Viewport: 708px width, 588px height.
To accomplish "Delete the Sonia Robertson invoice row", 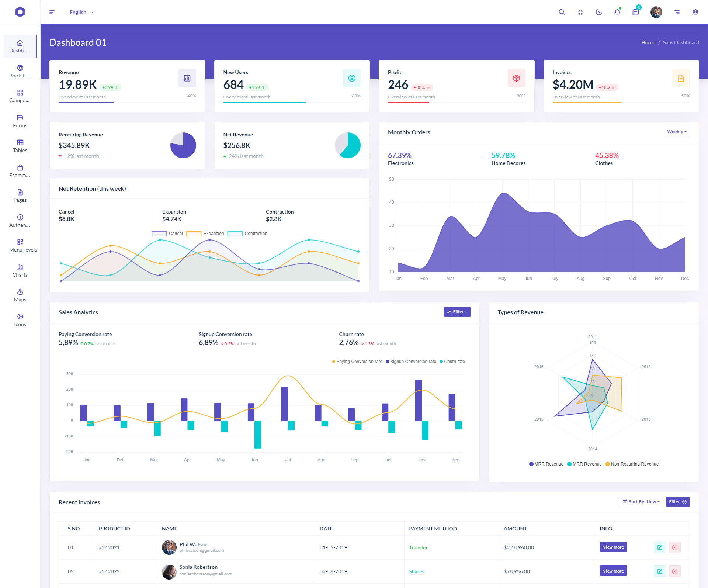I will click(674, 571).
